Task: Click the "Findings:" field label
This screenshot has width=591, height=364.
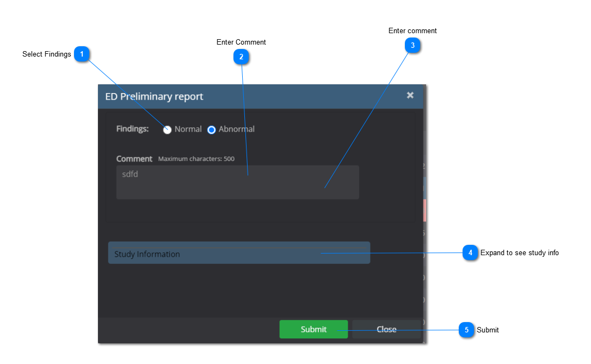Action: pos(132,129)
